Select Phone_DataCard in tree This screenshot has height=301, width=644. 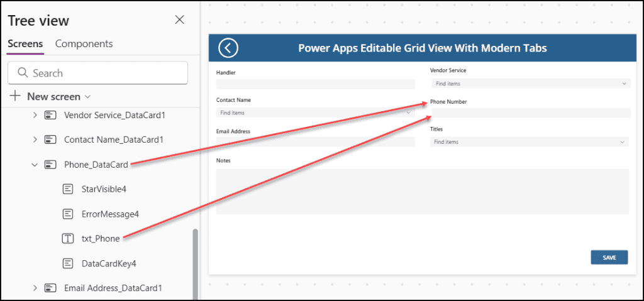tap(96, 165)
